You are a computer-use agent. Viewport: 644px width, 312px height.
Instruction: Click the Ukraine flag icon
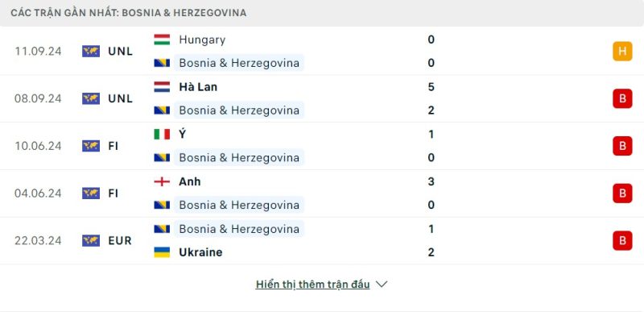point(162,252)
